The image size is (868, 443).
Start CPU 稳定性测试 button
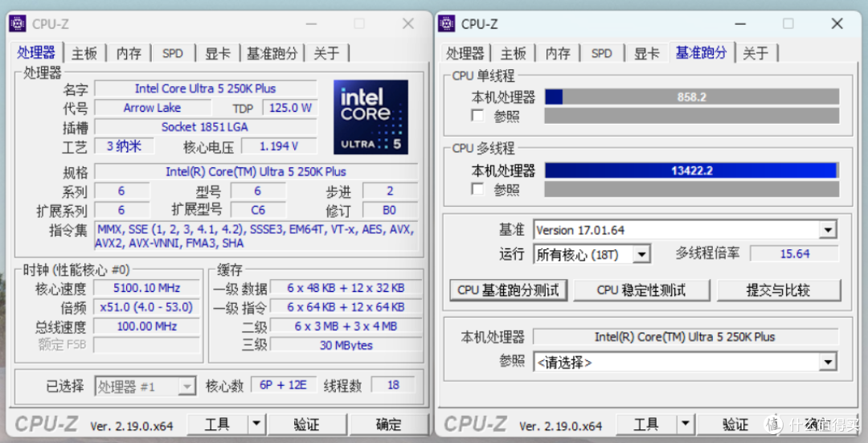pyautogui.click(x=641, y=290)
